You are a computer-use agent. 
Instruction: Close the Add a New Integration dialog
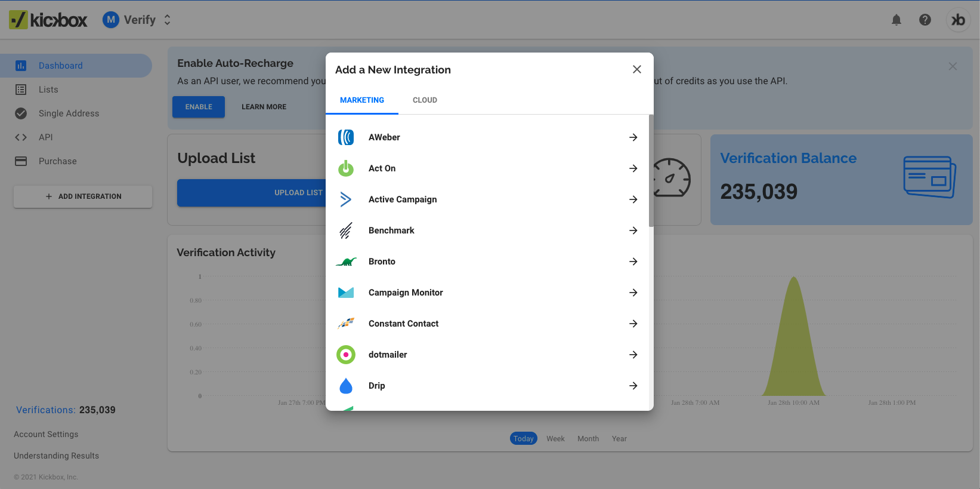637,69
